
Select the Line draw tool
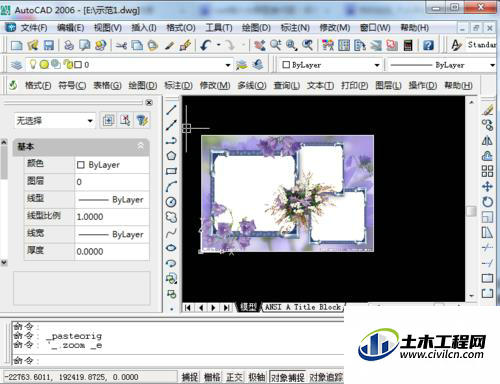tap(171, 110)
